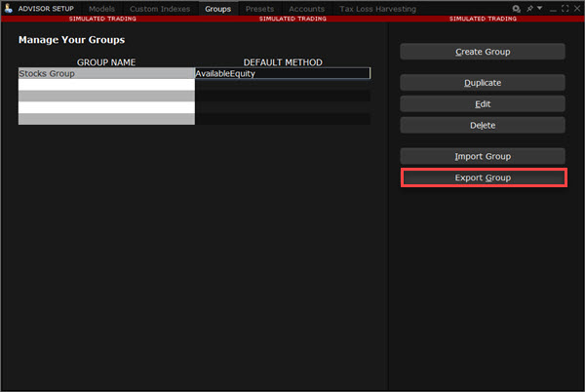Screen dimensions: 585x392
Task: Click the AvailableEquity default method cell
Action: [x=283, y=73]
